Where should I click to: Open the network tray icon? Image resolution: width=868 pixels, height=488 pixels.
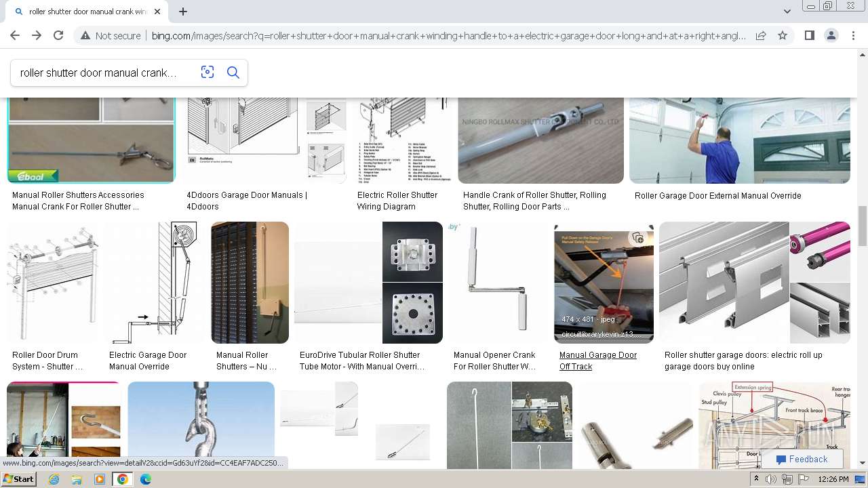tap(787, 479)
